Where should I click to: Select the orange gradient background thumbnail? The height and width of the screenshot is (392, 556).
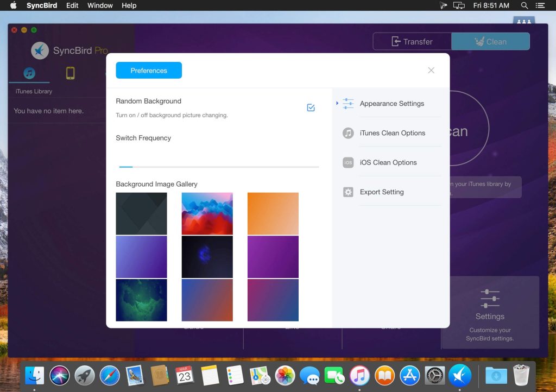click(273, 213)
